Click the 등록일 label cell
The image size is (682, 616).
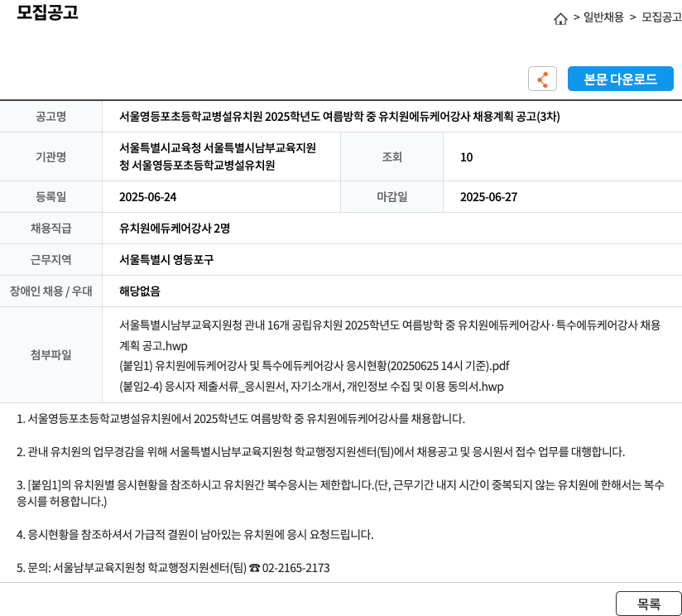[x=50, y=196]
